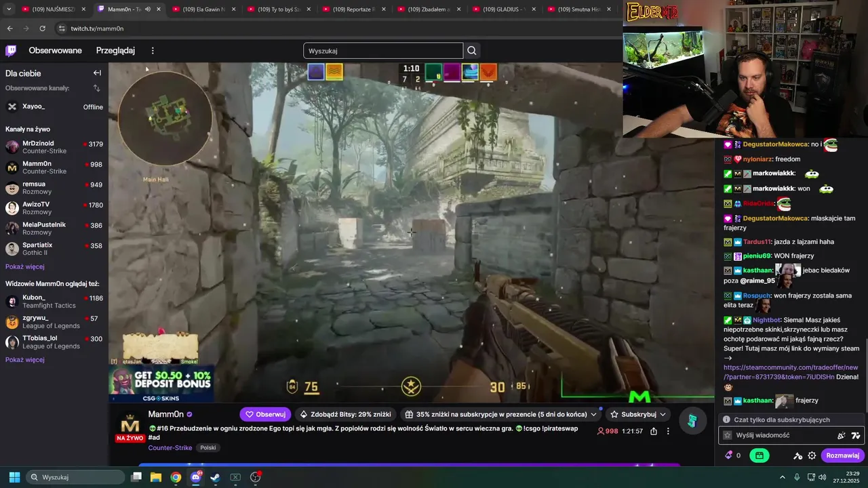The image size is (868, 488).
Task: Click 'Zdobądź Bitsy: 29% zniżki' button
Action: [x=346, y=414]
